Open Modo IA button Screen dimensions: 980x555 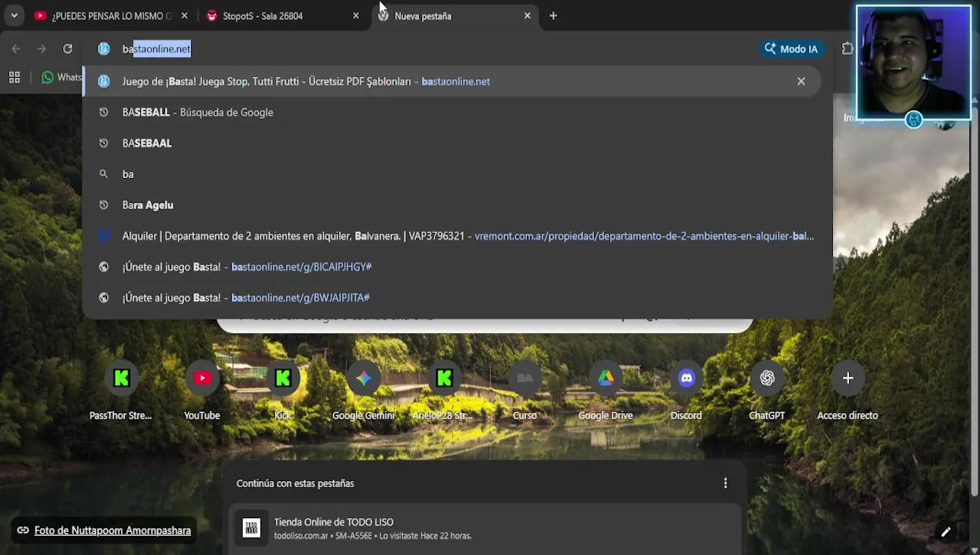point(791,49)
